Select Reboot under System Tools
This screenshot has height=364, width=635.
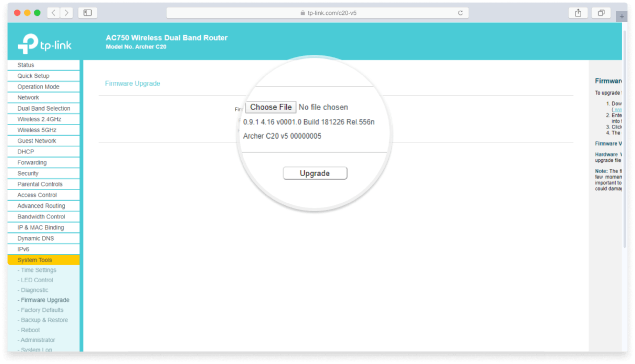pos(29,330)
